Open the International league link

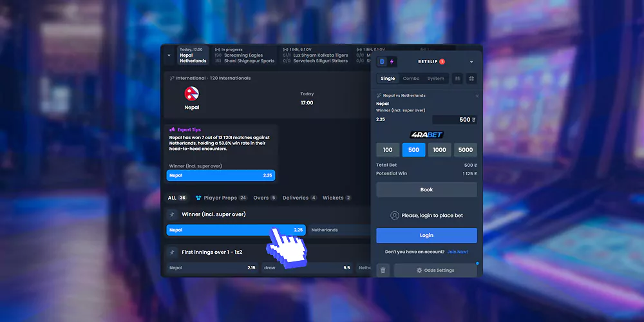[191, 78]
